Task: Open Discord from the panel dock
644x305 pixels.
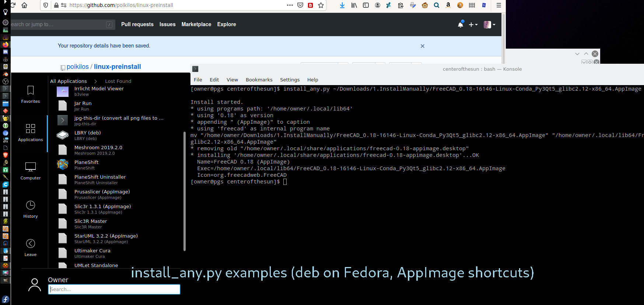Action: 6,52
